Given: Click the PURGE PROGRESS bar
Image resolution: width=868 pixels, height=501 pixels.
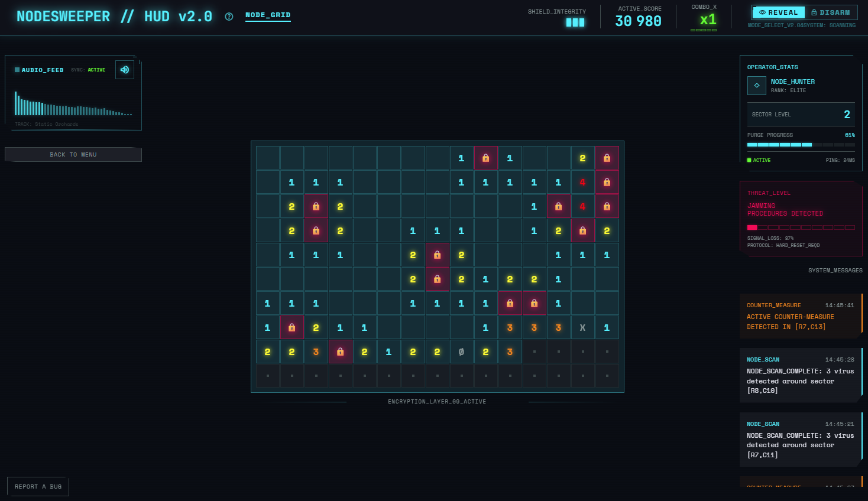Looking at the screenshot, I should coord(801,145).
